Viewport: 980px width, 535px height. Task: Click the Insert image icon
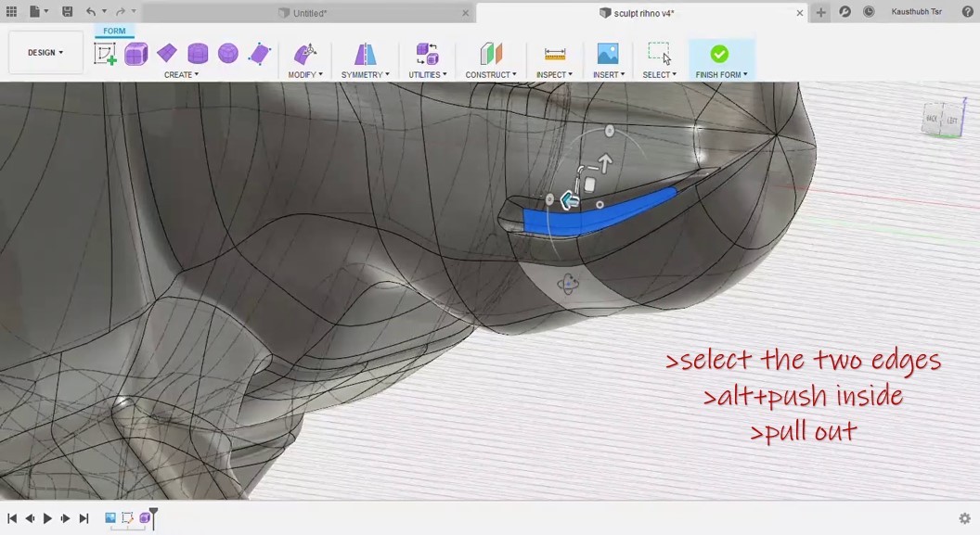pyautogui.click(x=608, y=54)
